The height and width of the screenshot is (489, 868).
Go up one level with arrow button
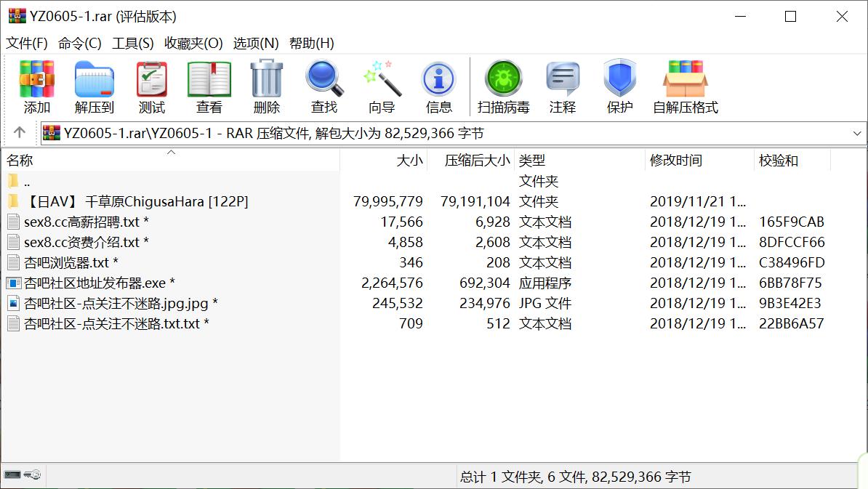point(20,133)
